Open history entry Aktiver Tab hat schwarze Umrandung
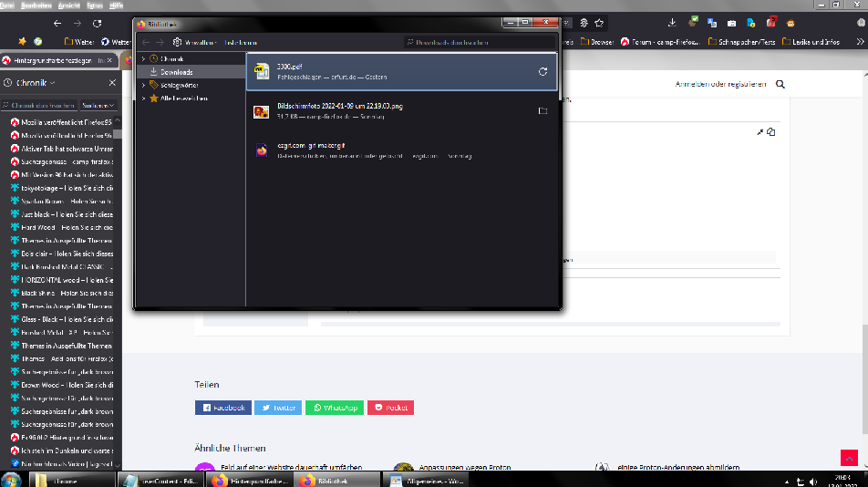868x487 pixels. (61, 149)
